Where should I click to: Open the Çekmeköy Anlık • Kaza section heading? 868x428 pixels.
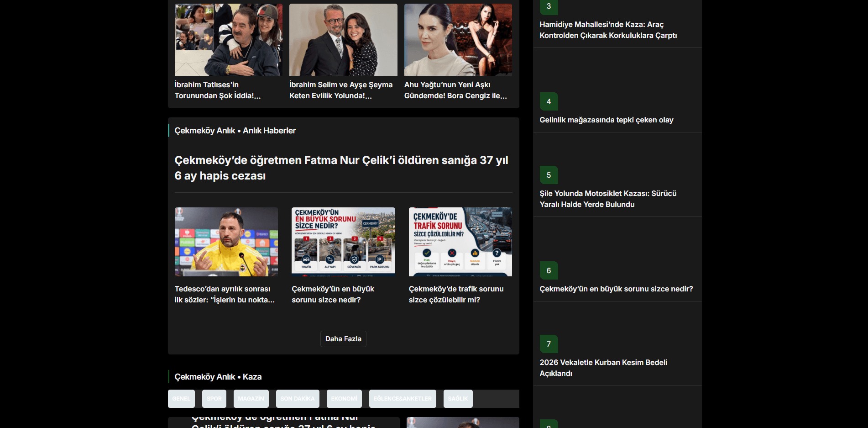coord(218,377)
